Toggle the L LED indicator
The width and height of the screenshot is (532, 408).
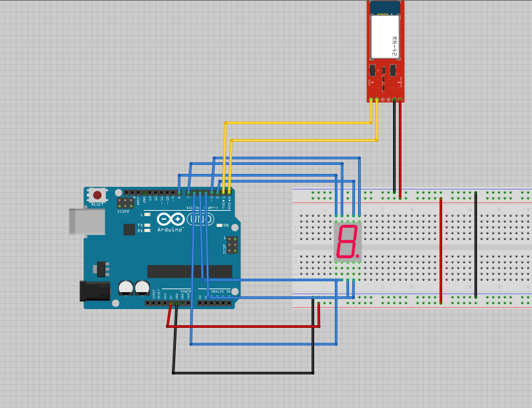(x=147, y=215)
